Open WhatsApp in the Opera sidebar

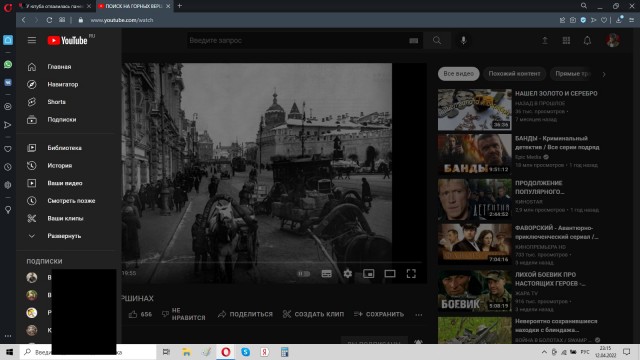coord(8,64)
